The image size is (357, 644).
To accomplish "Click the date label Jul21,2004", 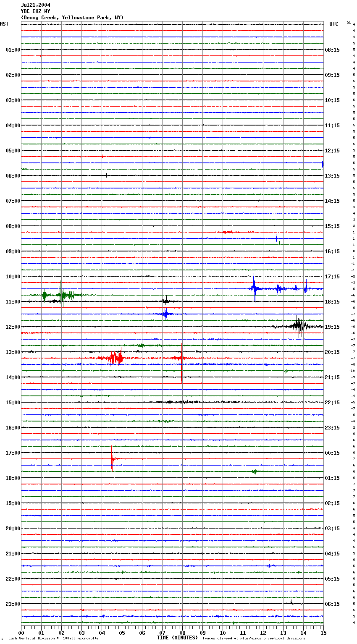I will pos(36,5).
